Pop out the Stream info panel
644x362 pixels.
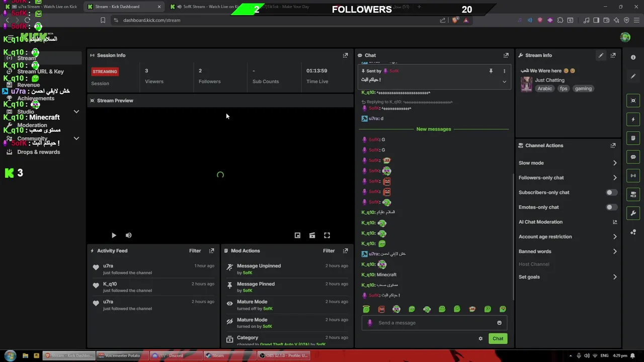point(613,55)
